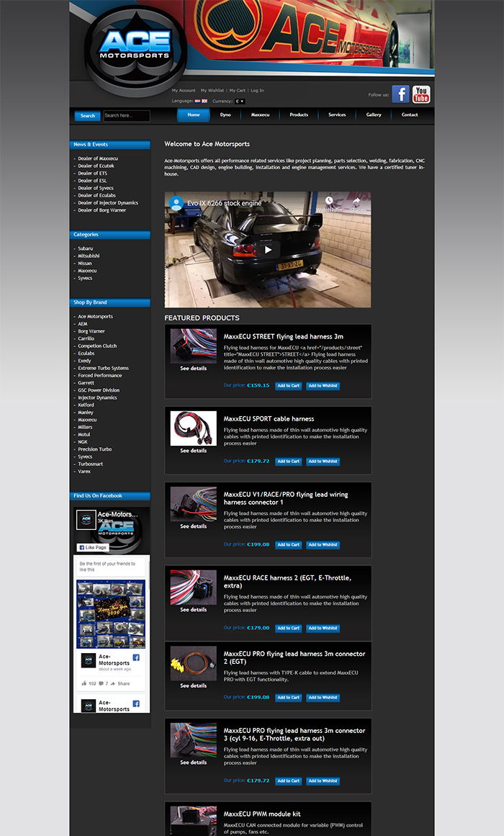The height and width of the screenshot is (836, 504).
Task: Click the comment icon on Facebook post
Action: 101,683
